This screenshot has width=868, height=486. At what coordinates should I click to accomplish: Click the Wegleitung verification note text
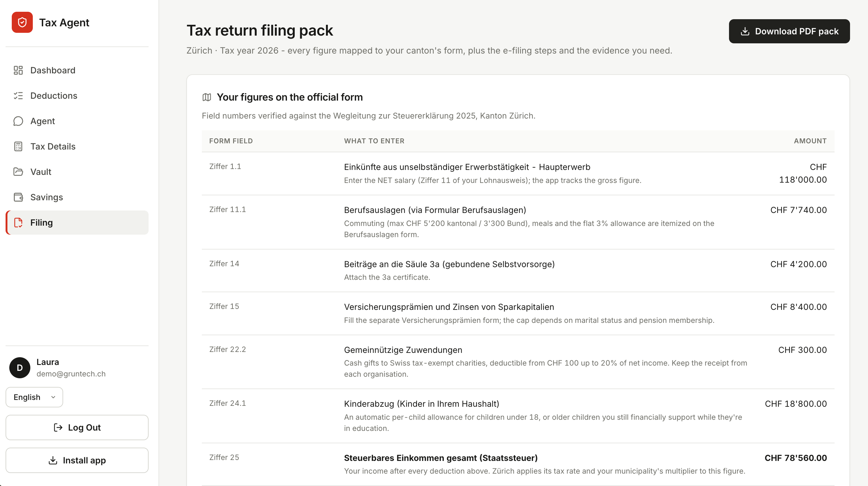click(368, 116)
